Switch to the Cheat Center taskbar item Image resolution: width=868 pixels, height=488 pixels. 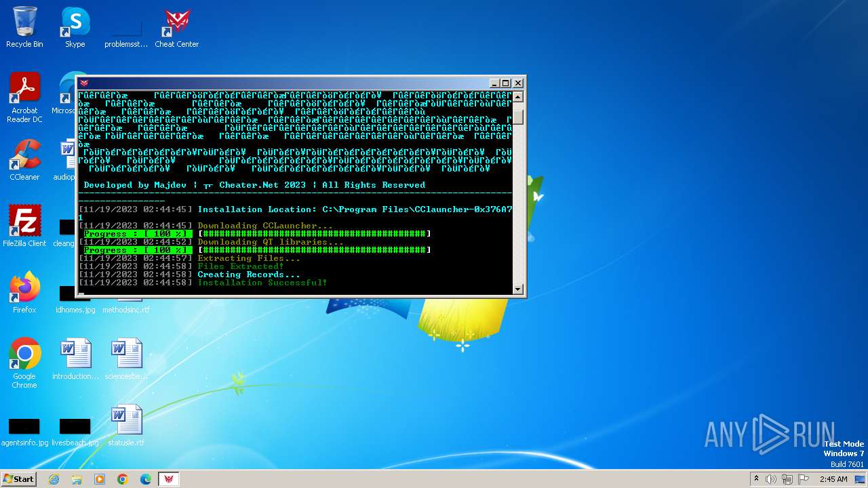(x=169, y=479)
